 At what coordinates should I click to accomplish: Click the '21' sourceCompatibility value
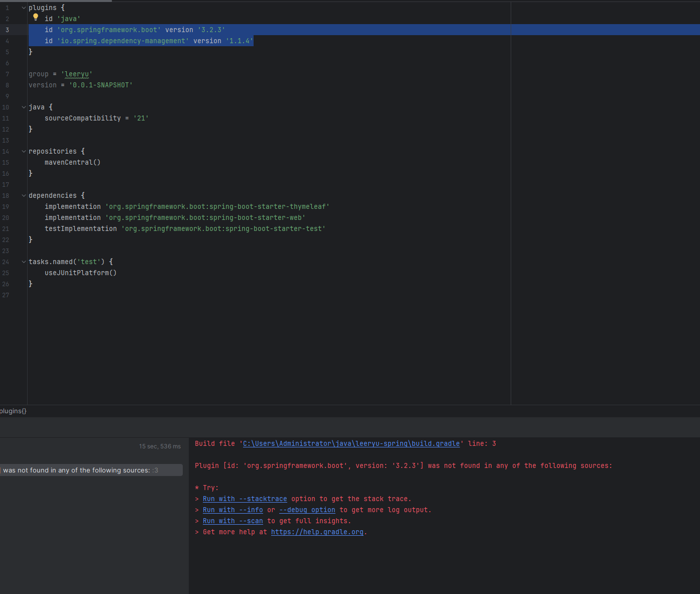click(141, 118)
